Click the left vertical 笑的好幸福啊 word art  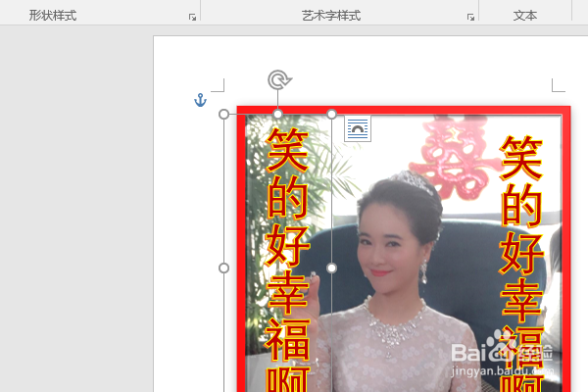[x=287, y=260]
